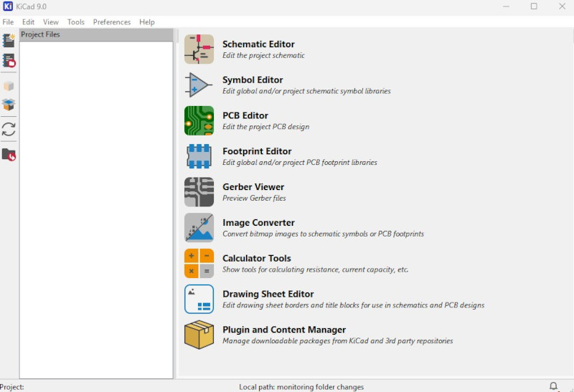574x392 pixels.
Task: Click the Gerber Viewer title text
Action: click(253, 187)
